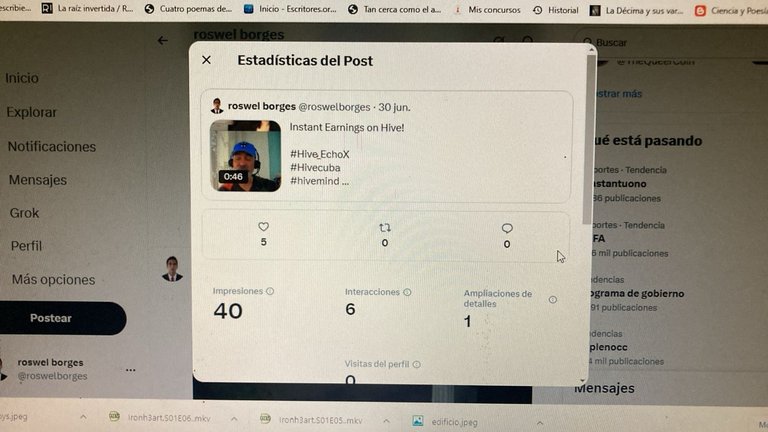
Task: Close the Estadísticas del Post dialog
Action: [x=206, y=60]
